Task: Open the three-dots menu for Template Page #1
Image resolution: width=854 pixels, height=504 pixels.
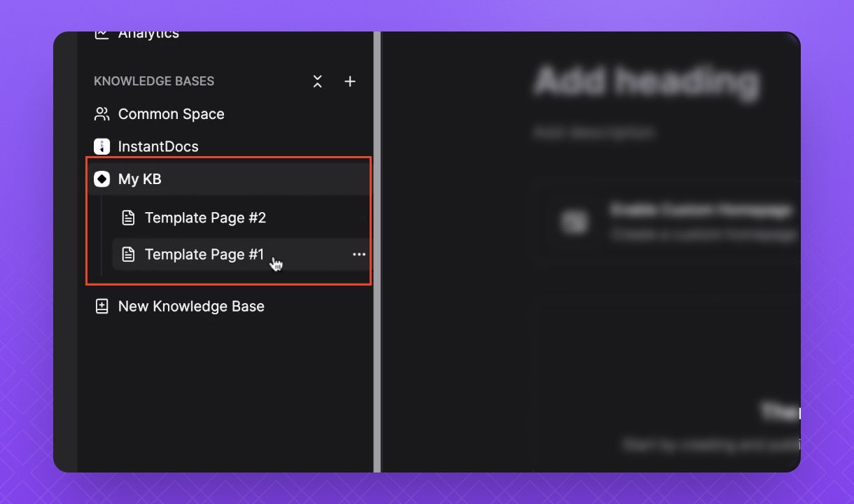Action: point(359,255)
